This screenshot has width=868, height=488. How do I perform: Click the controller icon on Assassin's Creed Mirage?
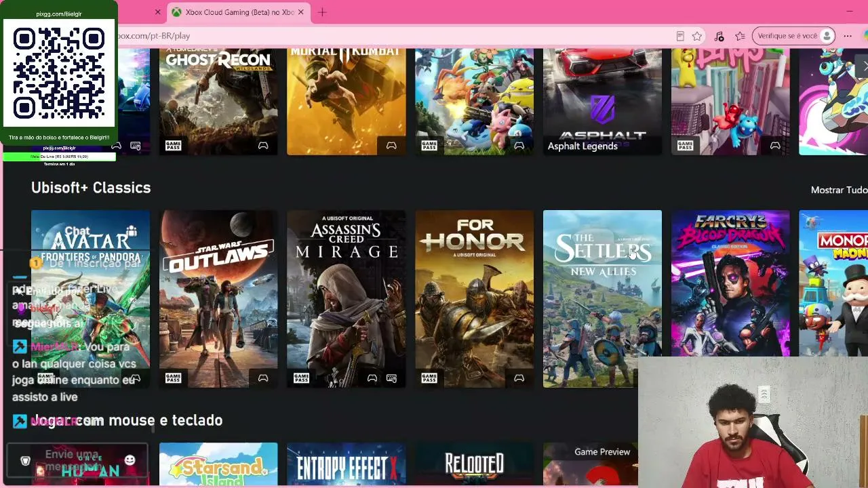tap(372, 378)
